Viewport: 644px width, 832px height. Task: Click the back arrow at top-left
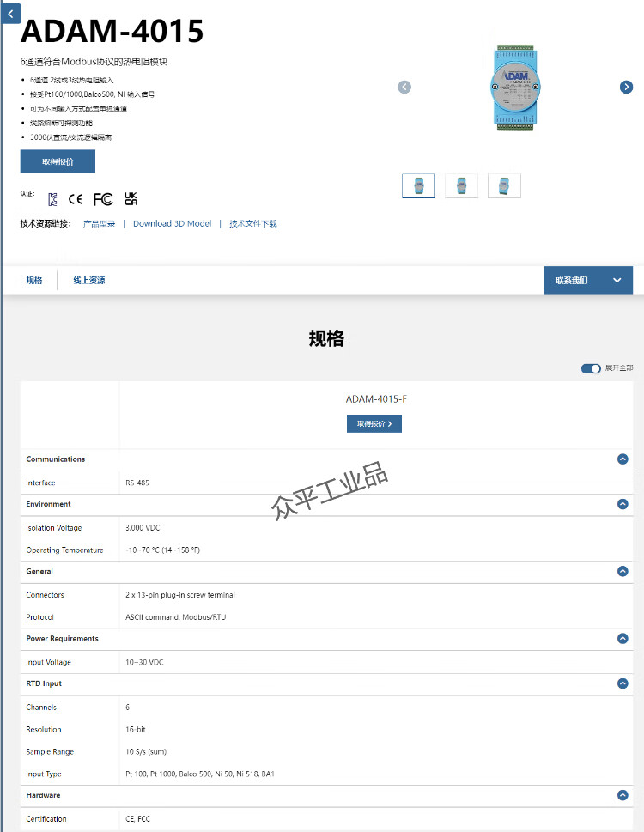(10, 14)
